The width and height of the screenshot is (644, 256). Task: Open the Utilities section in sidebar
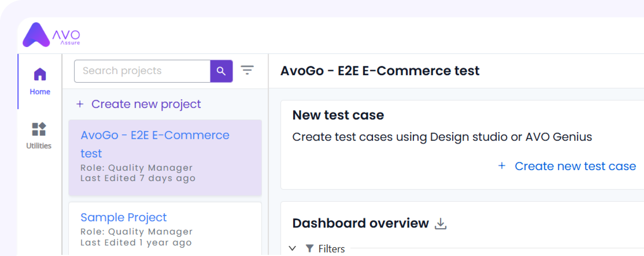tap(39, 136)
